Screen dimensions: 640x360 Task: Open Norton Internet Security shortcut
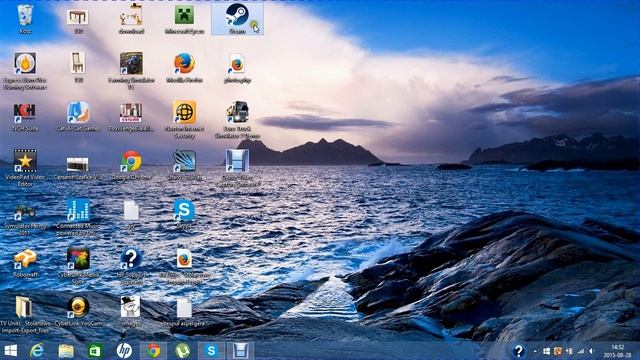tap(184, 112)
